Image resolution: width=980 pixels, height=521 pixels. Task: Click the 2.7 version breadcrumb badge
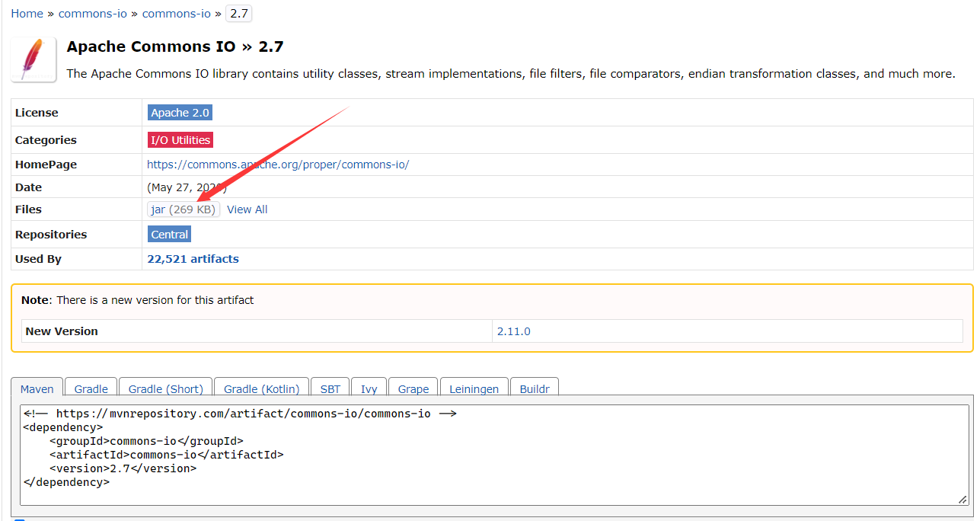click(239, 14)
